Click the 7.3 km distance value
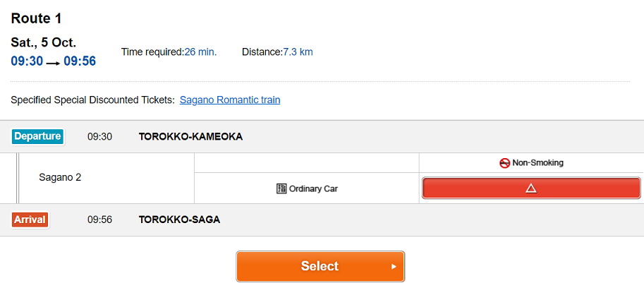The image size is (644, 288). coord(298,52)
